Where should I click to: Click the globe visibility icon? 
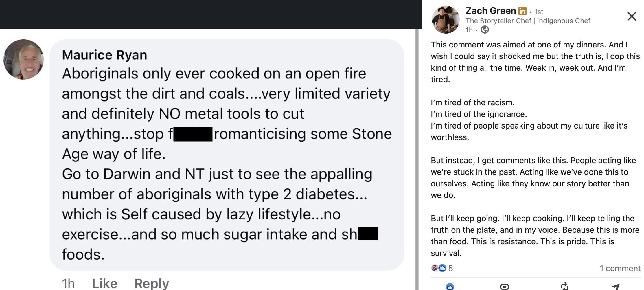coord(485,30)
